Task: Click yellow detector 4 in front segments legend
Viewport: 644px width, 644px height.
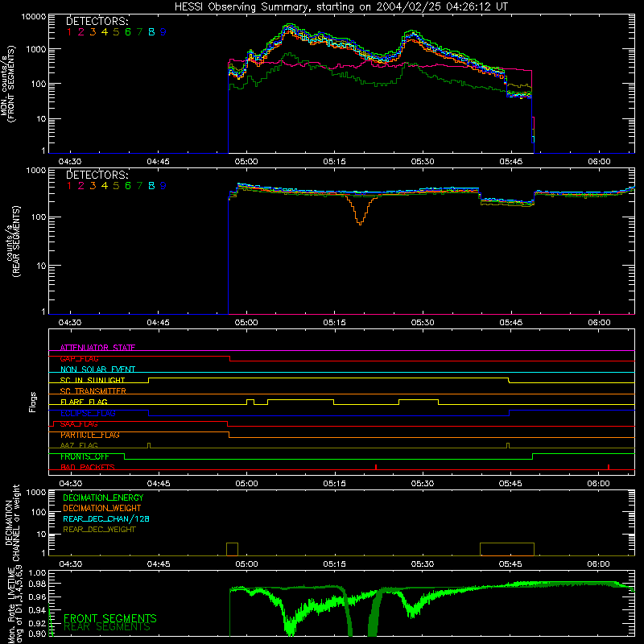Action: [105, 32]
